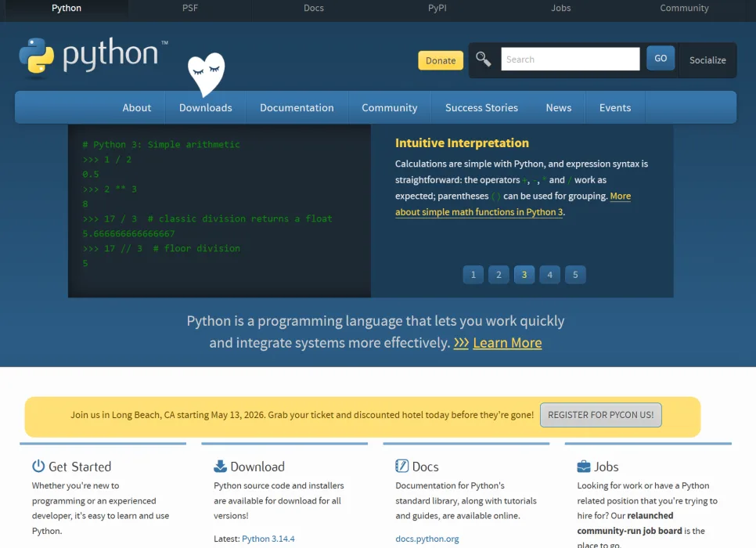Open the Jobs top-bar tab
756x548 pixels.
(x=560, y=8)
